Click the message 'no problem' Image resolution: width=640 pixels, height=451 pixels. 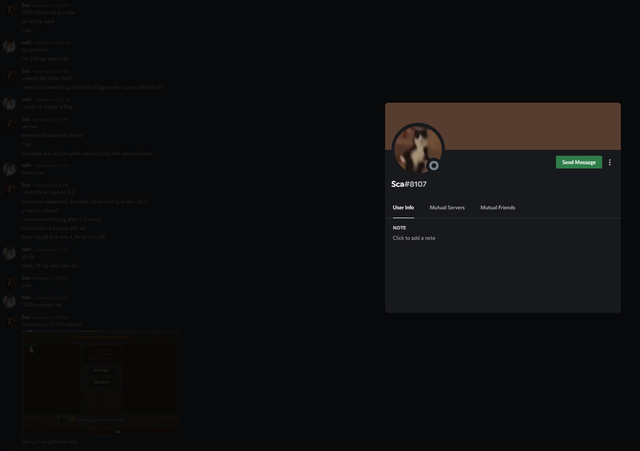point(34,50)
